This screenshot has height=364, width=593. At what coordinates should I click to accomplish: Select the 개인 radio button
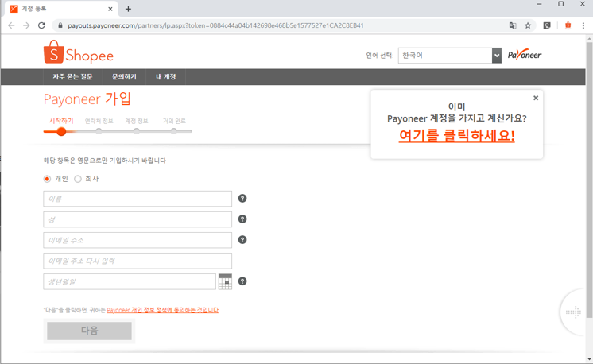(x=47, y=179)
